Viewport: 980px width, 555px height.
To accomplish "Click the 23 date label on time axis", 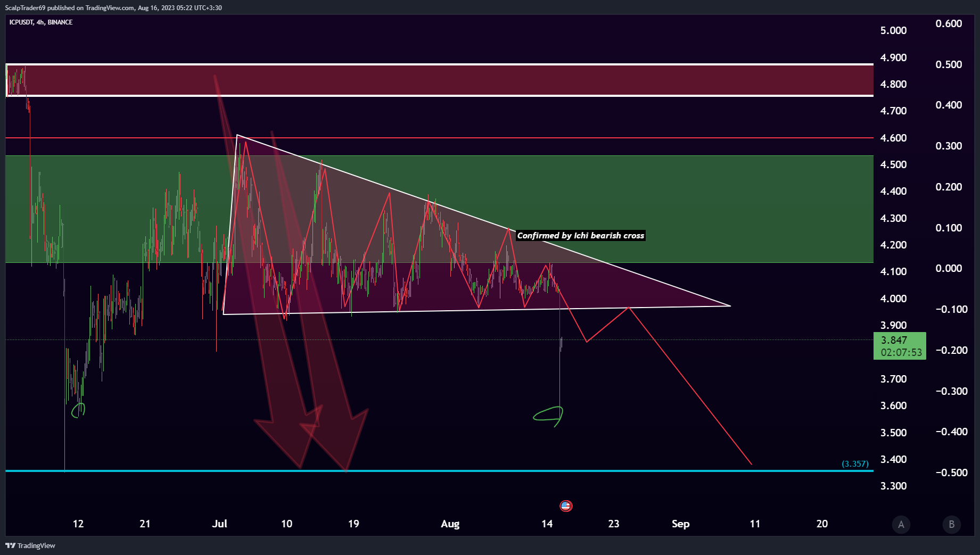I will tap(614, 524).
